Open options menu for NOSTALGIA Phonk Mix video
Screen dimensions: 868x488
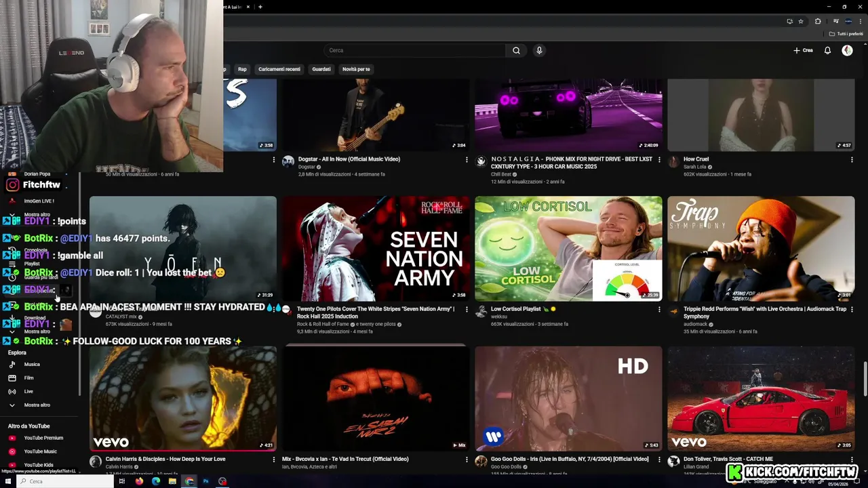click(x=659, y=160)
